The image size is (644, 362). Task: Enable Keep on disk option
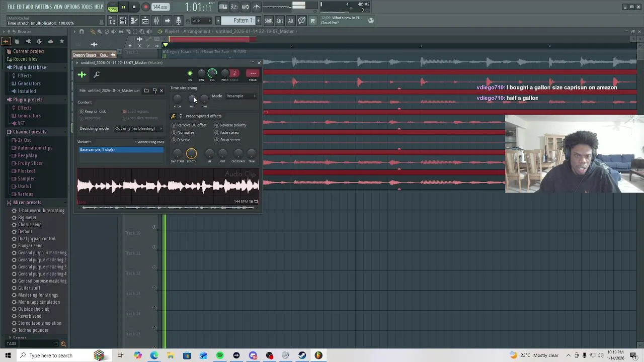[93, 112]
